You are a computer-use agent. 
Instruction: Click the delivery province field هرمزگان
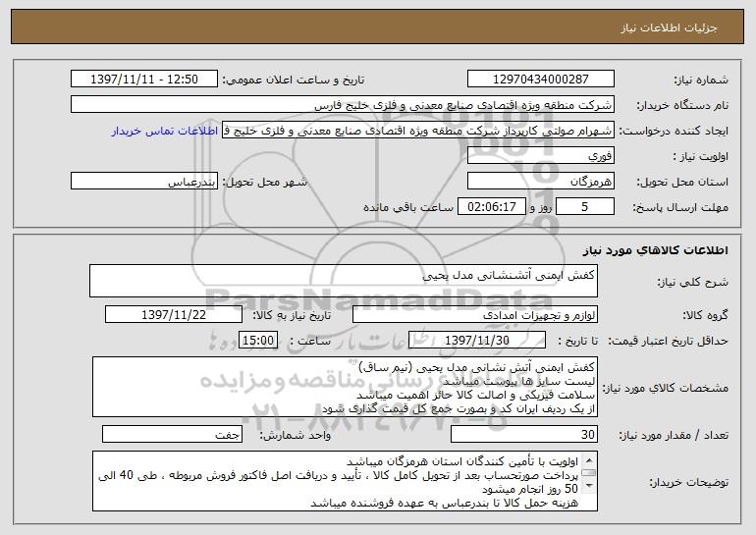540,181
